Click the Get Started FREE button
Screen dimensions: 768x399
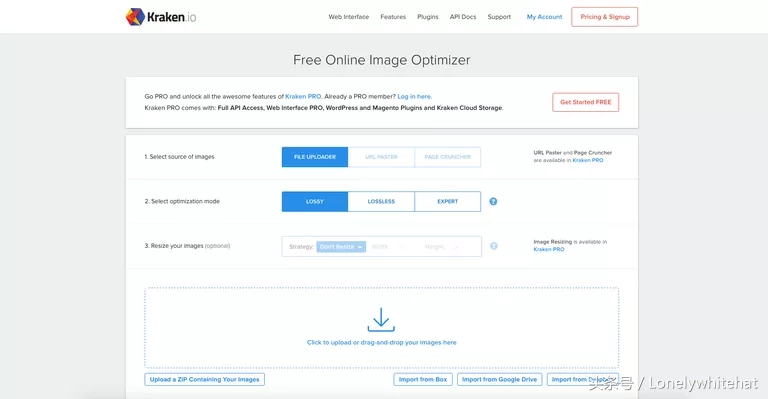click(586, 102)
